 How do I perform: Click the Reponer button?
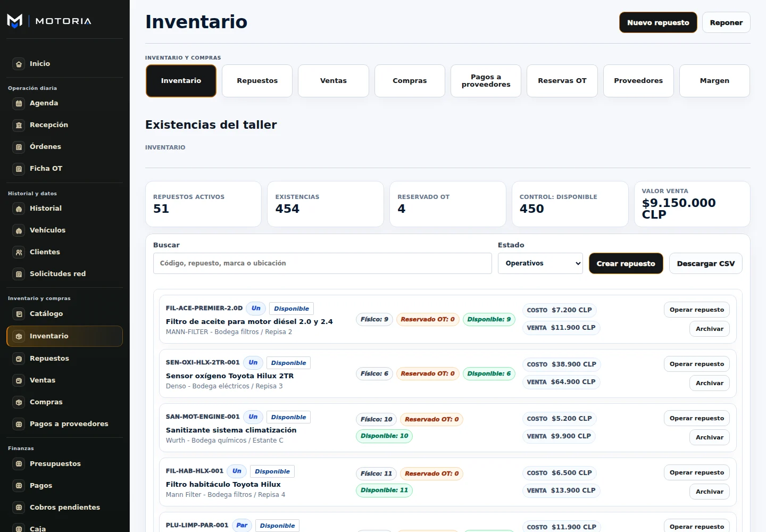(726, 22)
